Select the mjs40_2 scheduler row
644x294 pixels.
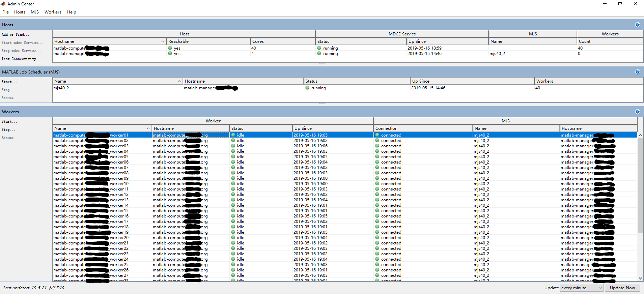tap(347, 88)
